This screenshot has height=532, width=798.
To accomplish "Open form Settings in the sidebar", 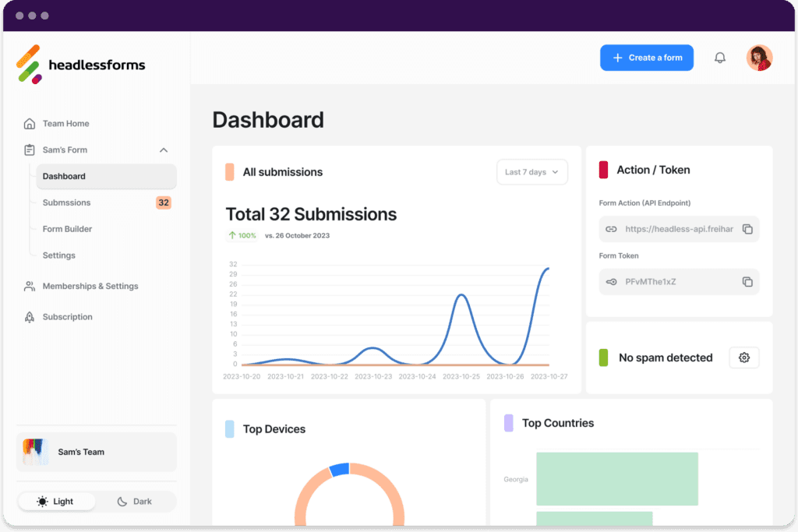I will click(x=59, y=255).
